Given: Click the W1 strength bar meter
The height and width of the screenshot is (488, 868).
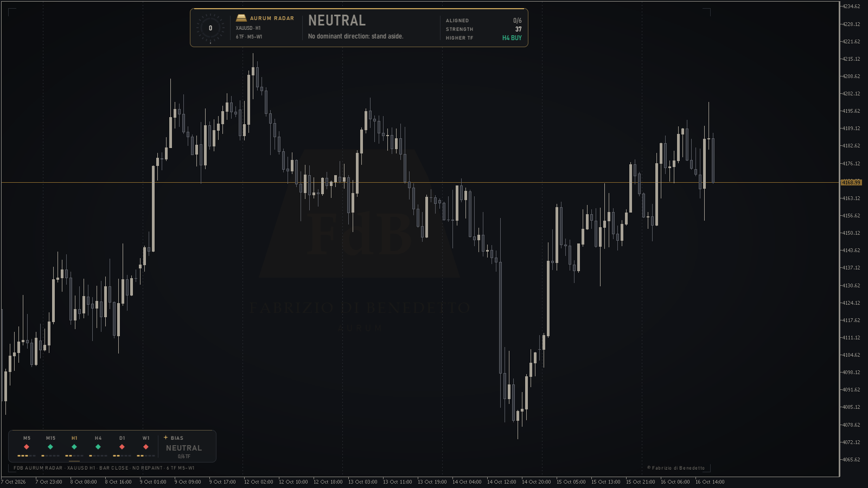Looking at the screenshot, I should (146, 455).
